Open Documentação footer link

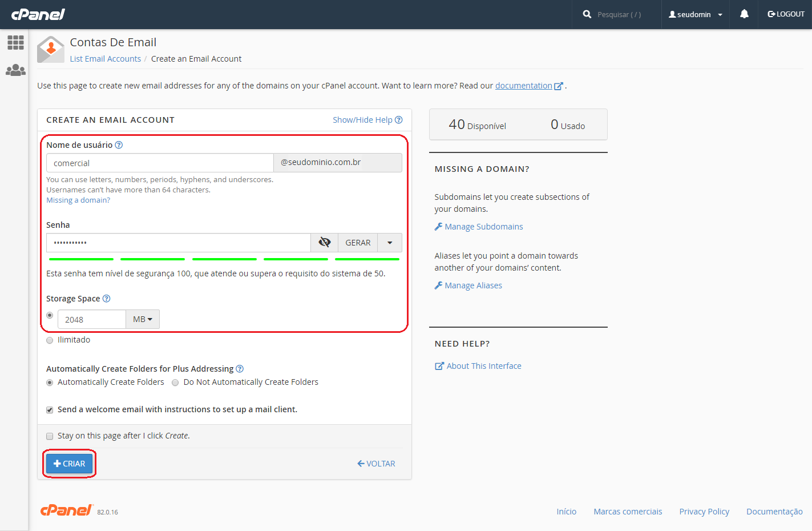(x=774, y=512)
